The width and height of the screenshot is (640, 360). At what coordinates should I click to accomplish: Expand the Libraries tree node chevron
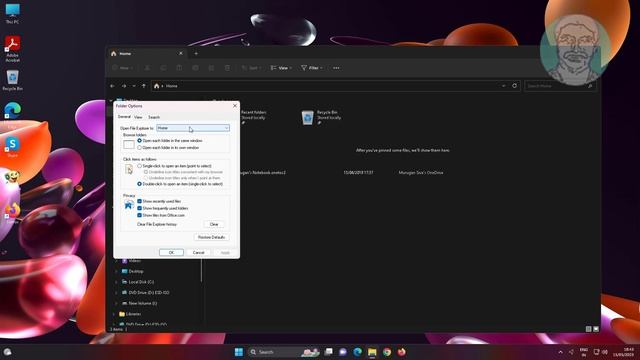pos(113,314)
